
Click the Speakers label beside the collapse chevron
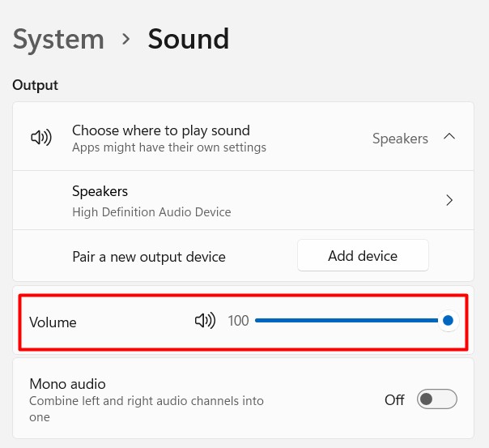click(400, 139)
